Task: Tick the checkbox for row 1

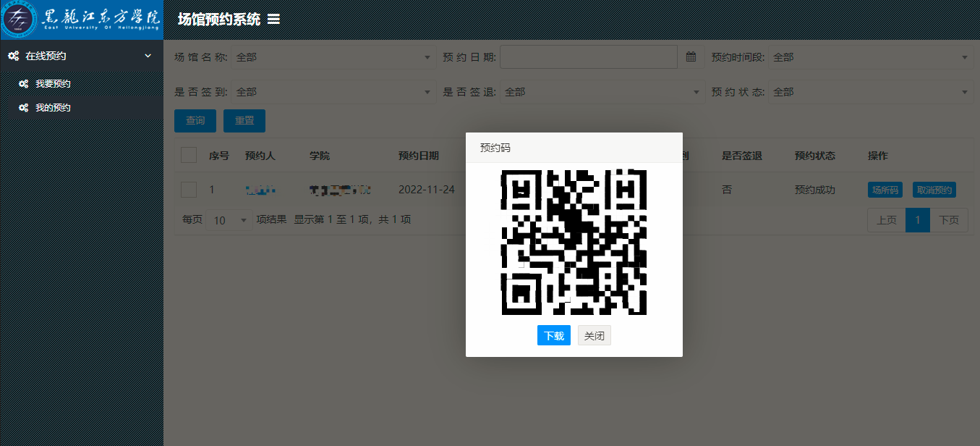Action: [x=189, y=190]
